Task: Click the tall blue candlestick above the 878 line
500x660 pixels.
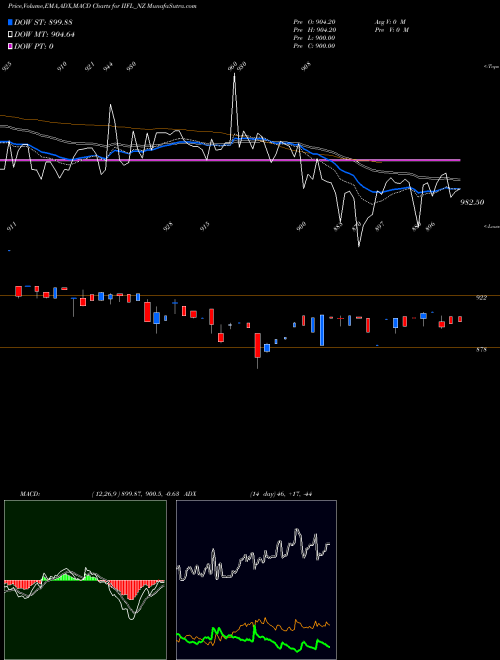Action: point(322,330)
